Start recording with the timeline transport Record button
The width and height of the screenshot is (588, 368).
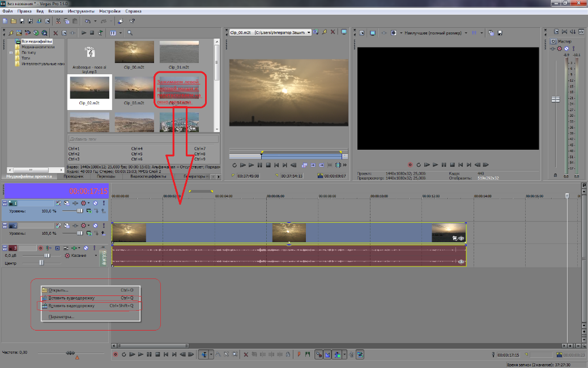(116, 354)
